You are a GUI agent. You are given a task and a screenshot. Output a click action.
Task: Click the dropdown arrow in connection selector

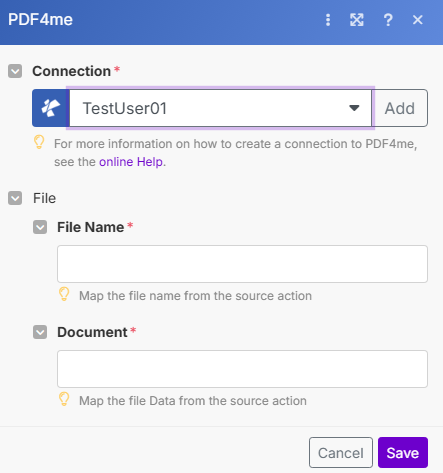click(354, 108)
